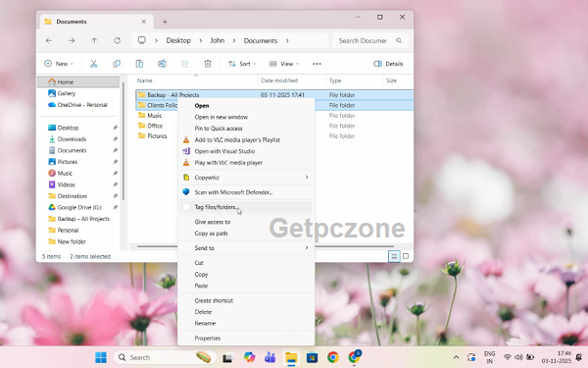Click the Copy icon in the toolbar

117,64
